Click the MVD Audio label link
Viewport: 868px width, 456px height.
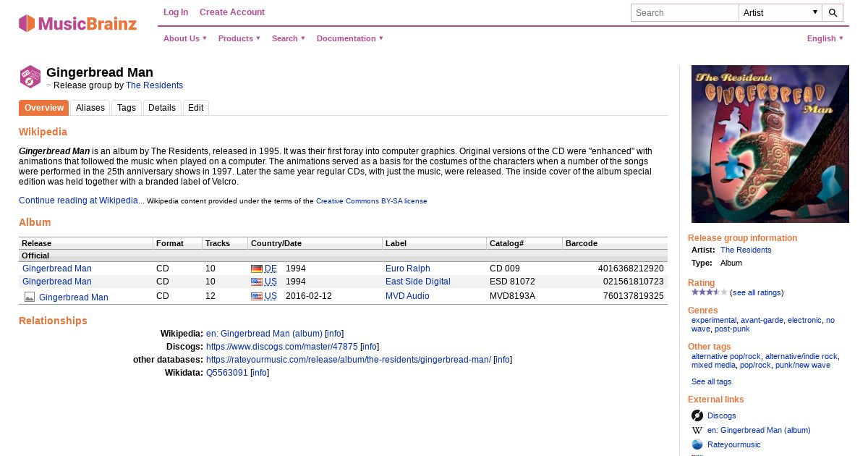(x=407, y=296)
